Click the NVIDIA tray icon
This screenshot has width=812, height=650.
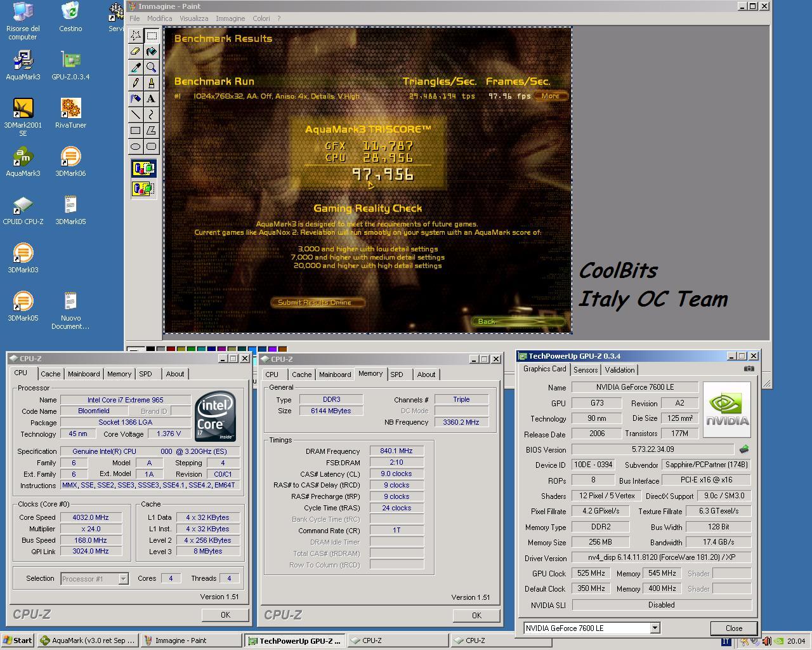pos(778,641)
